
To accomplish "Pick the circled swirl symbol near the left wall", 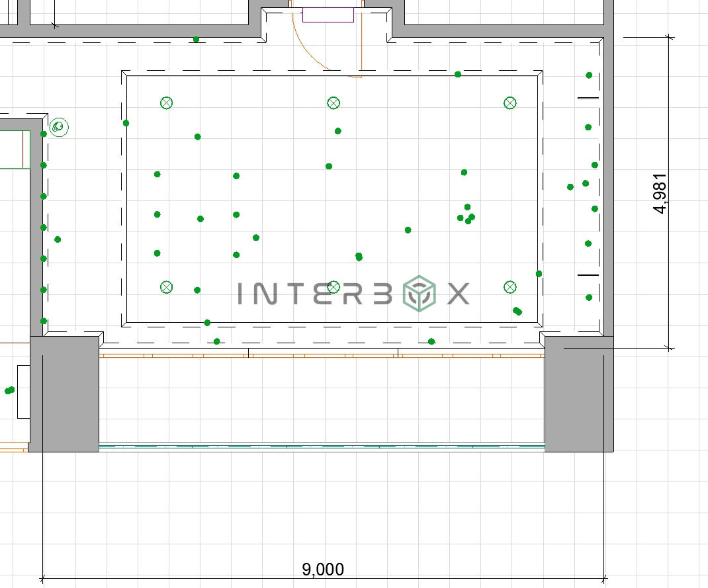I will pyautogui.click(x=59, y=127).
